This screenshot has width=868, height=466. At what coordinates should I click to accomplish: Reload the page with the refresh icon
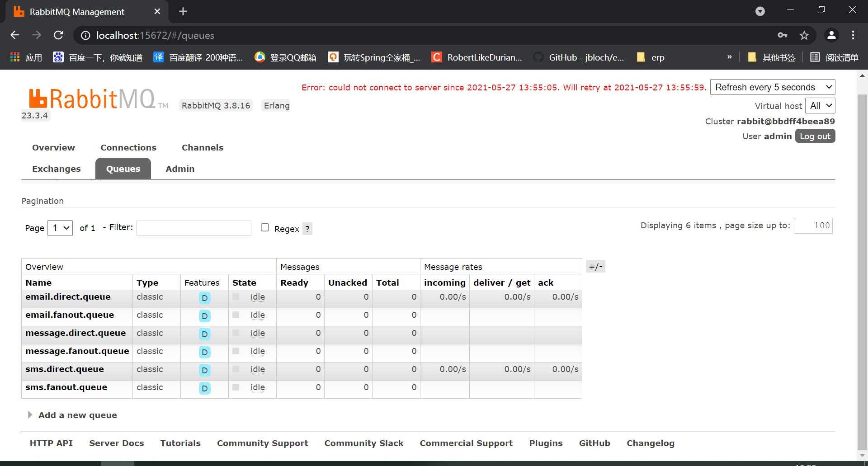(59, 35)
